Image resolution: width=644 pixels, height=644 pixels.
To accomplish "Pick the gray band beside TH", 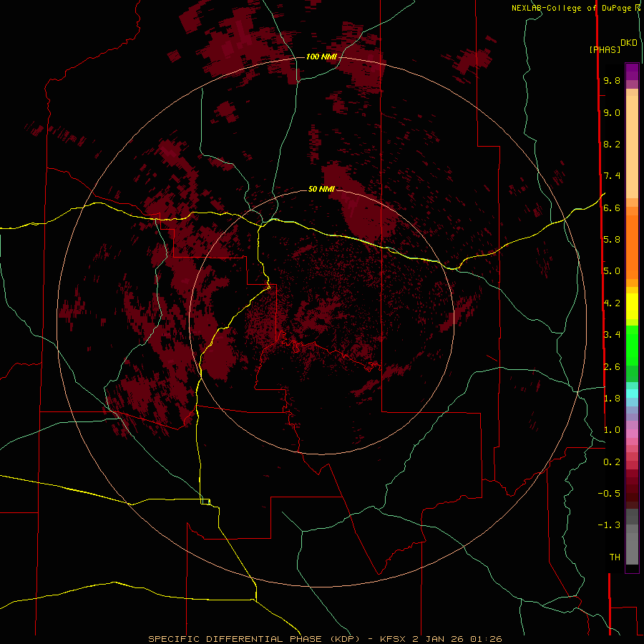I will tap(632, 550).
